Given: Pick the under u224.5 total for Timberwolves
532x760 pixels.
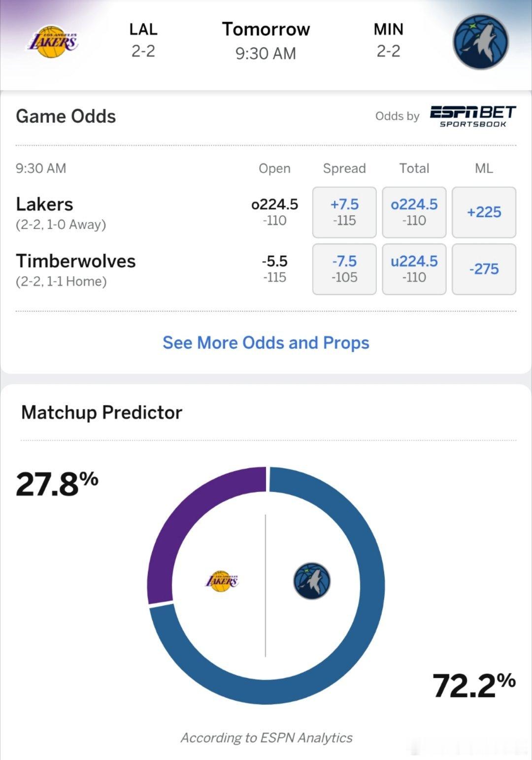Looking at the screenshot, I should click(x=414, y=269).
